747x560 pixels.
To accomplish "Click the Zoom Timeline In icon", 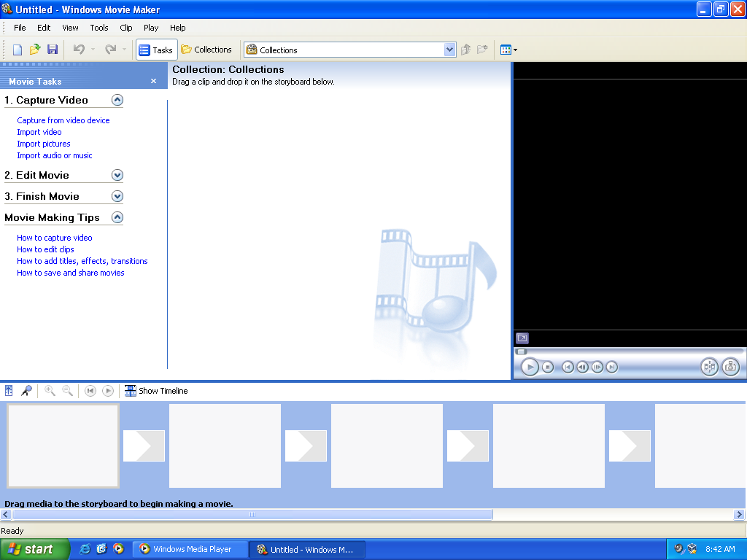I will coord(50,391).
